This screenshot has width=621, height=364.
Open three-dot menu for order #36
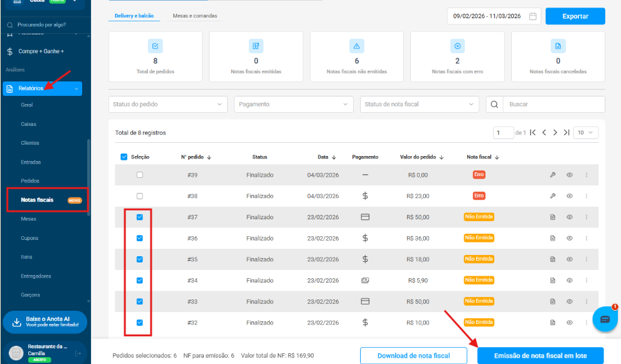point(586,239)
